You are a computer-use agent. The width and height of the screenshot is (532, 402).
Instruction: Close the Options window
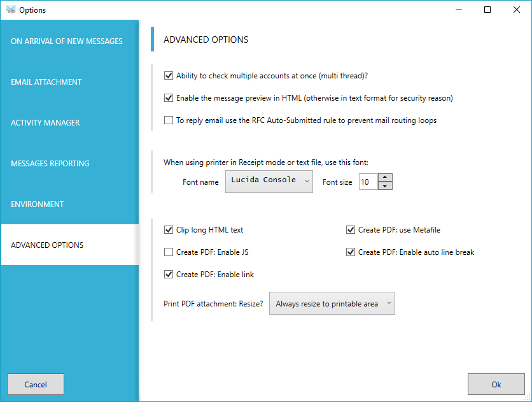point(516,10)
